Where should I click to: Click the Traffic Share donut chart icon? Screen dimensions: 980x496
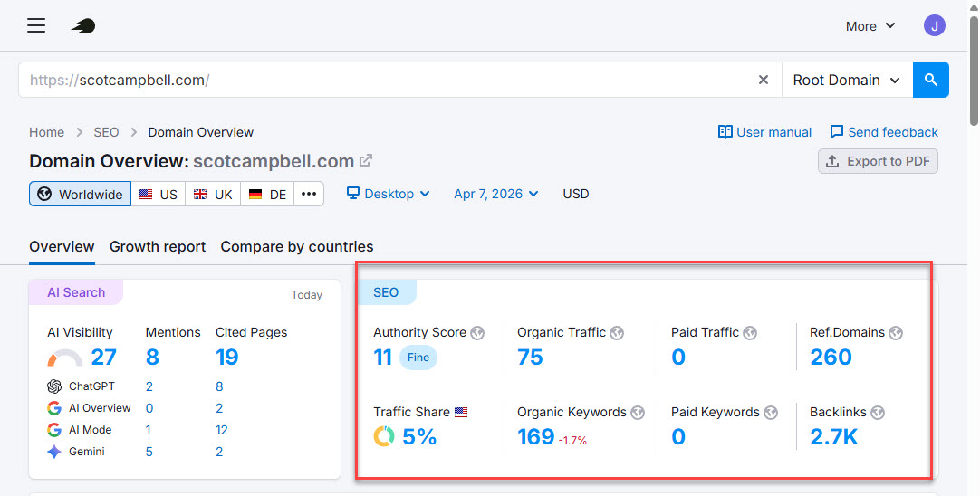[x=384, y=436]
